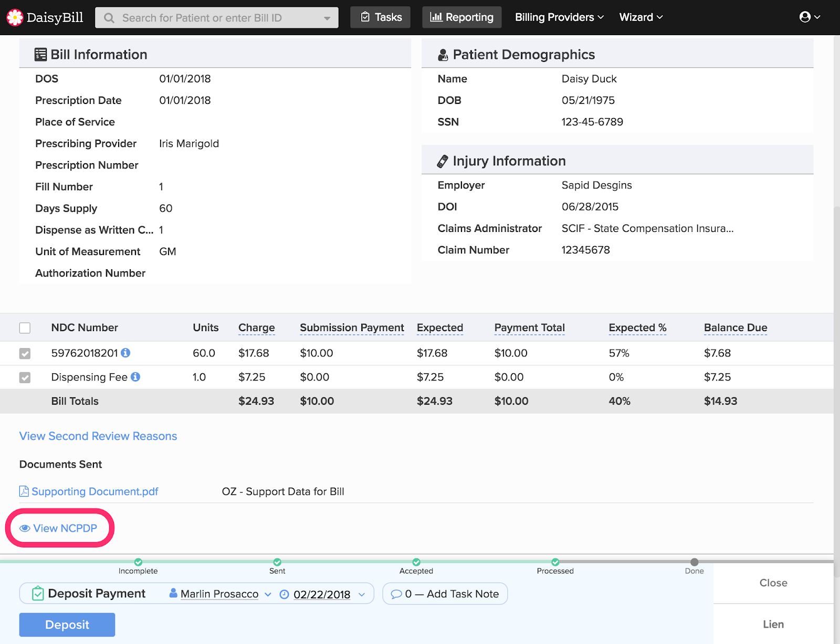Click the Lien button

click(773, 624)
